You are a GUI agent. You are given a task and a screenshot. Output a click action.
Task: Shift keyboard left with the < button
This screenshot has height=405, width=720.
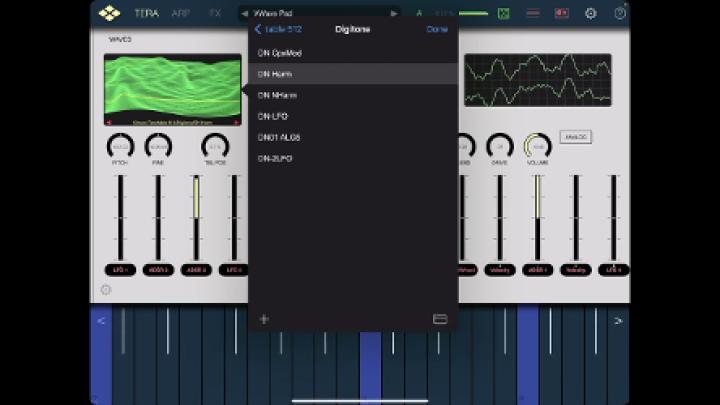coord(101,321)
